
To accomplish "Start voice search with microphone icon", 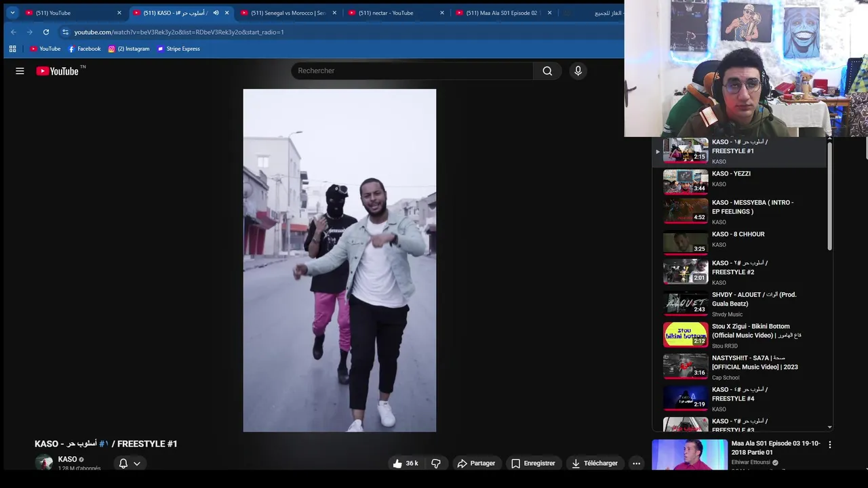I will tap(578, 70).
